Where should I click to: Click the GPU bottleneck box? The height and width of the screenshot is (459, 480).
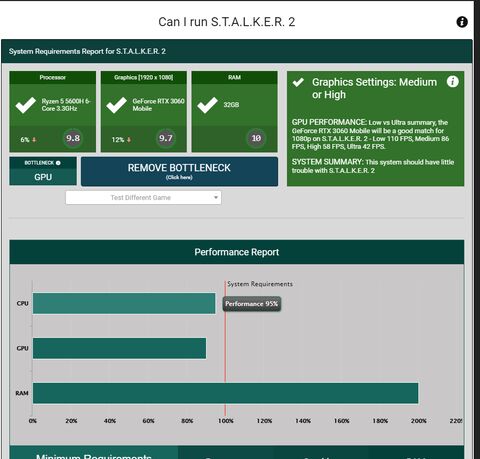click(x=43, y=171)
